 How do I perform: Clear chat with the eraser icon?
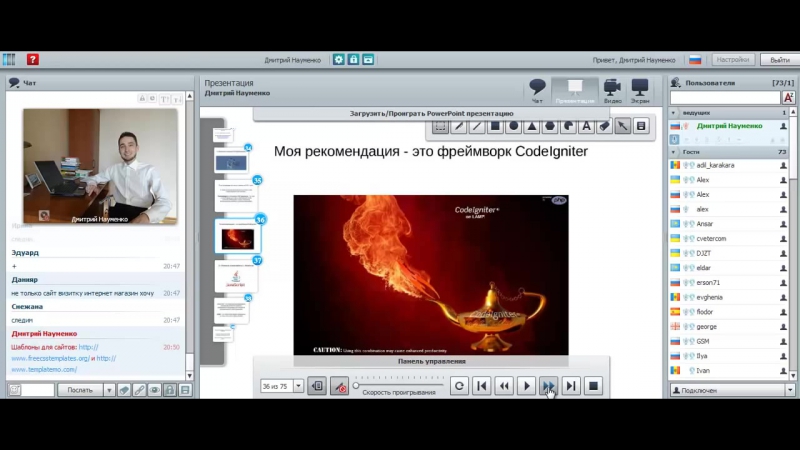click(124, 390)
